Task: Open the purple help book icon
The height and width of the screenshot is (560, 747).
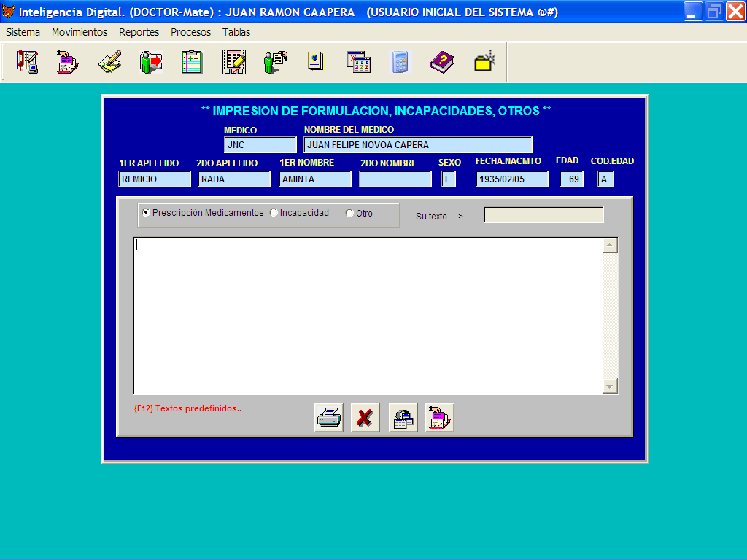Action: click(x=441, y=62)
